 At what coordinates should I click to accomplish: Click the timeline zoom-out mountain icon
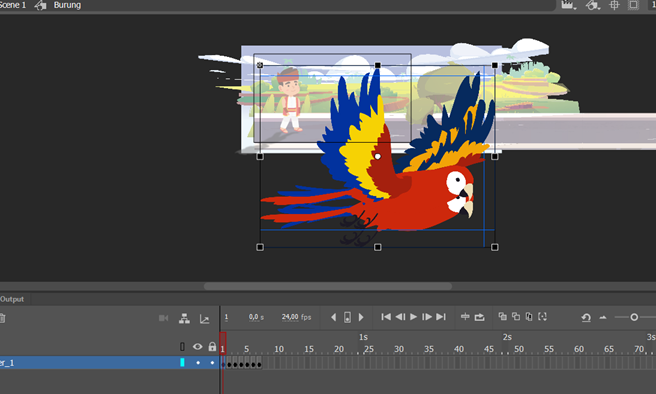[603, 318]
